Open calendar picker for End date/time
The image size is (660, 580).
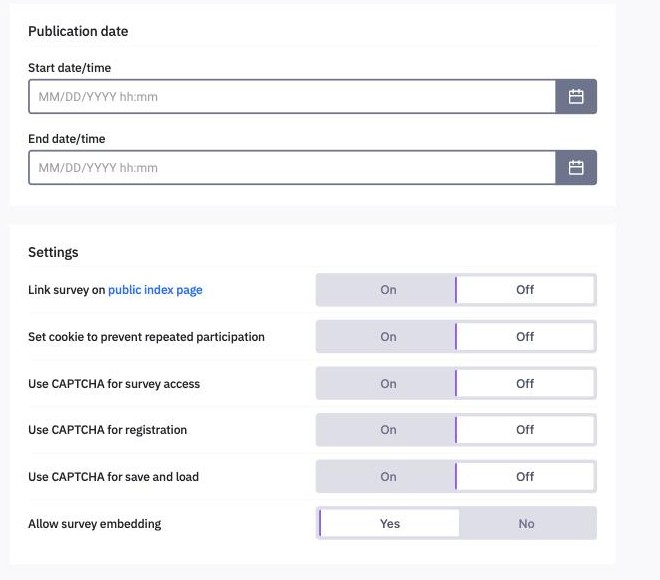[x=576, y=168]
